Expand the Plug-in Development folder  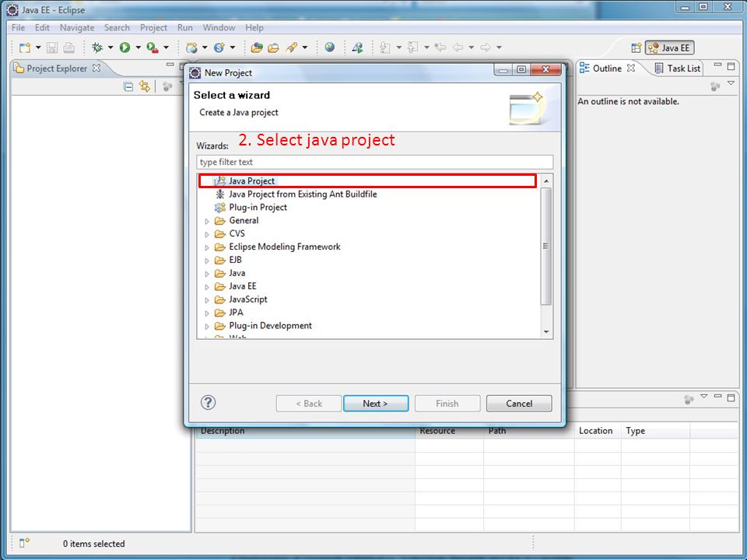click(x=207, y=326)
